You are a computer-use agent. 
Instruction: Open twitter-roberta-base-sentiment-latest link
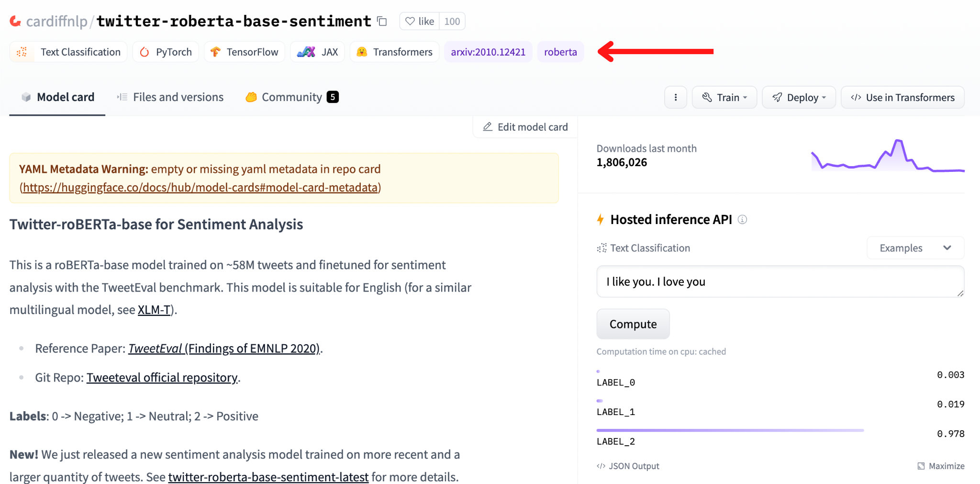[268, 477]
